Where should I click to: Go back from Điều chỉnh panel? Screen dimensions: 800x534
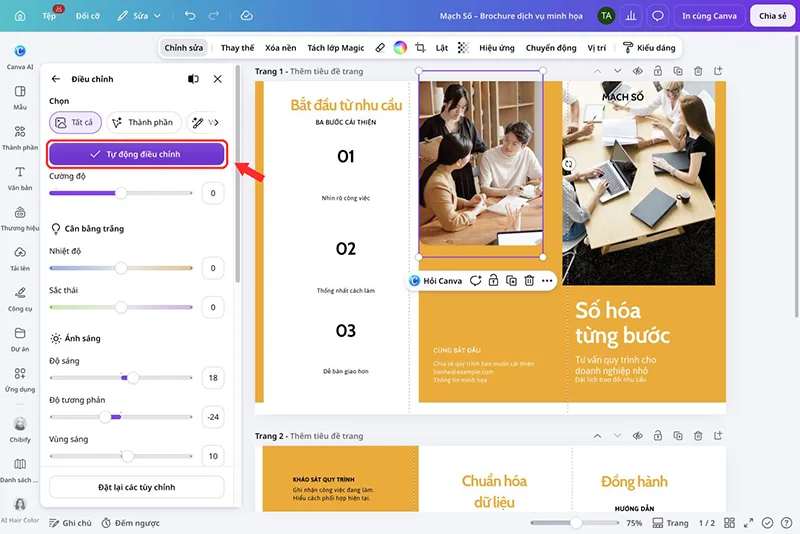56,79
